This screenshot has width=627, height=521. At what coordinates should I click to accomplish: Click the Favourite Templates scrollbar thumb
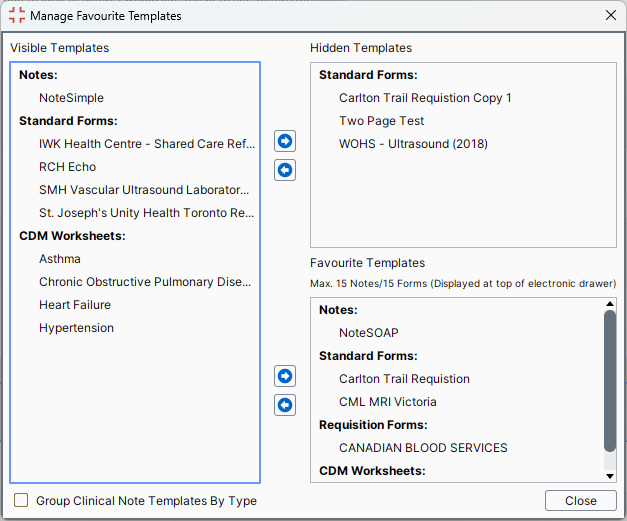(610, 381)
